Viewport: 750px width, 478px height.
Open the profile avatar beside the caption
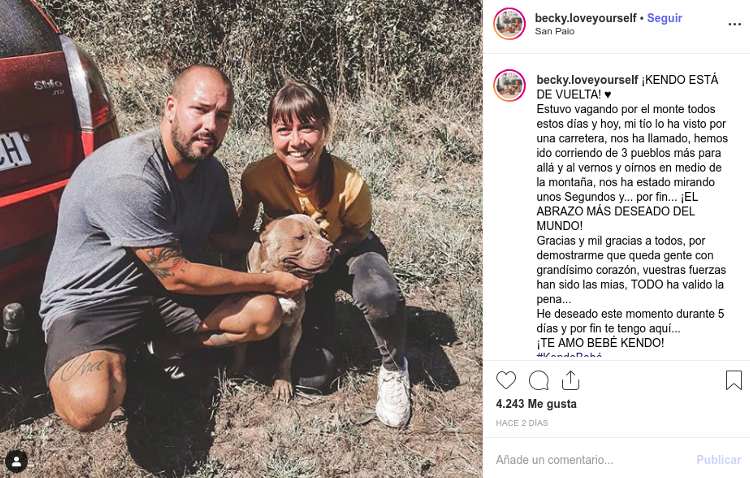pos(509,86)
